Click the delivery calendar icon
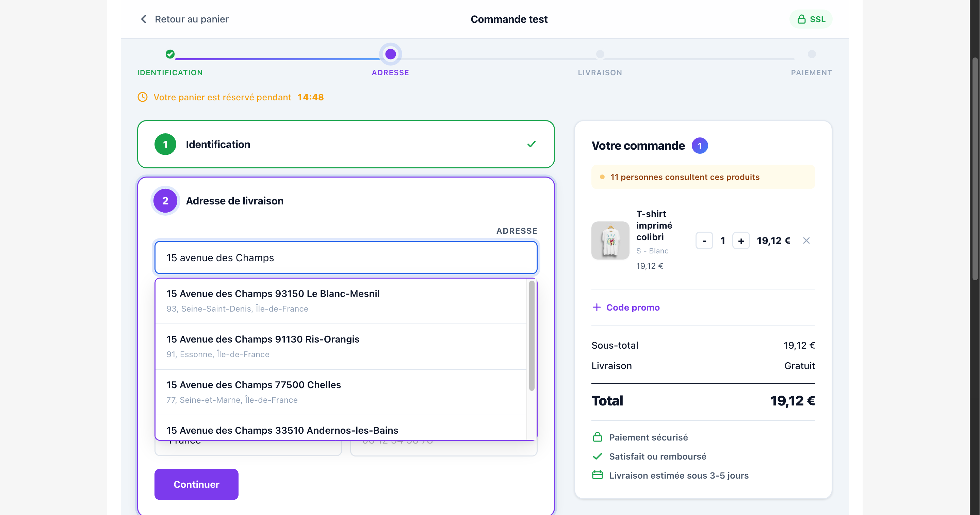This screenshot has height=515, width=980. click(597, 475)
